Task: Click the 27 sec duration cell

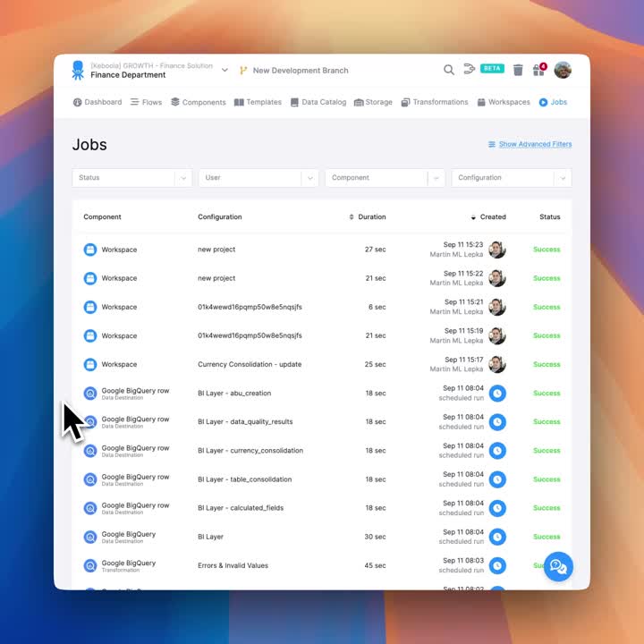Action: tap(375, 250)
